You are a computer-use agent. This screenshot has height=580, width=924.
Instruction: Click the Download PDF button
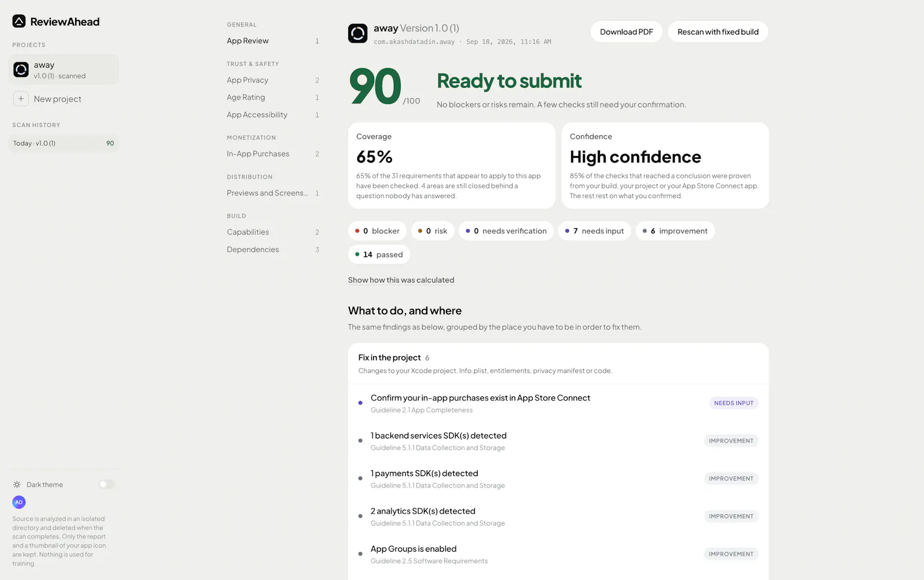(627, 32)
